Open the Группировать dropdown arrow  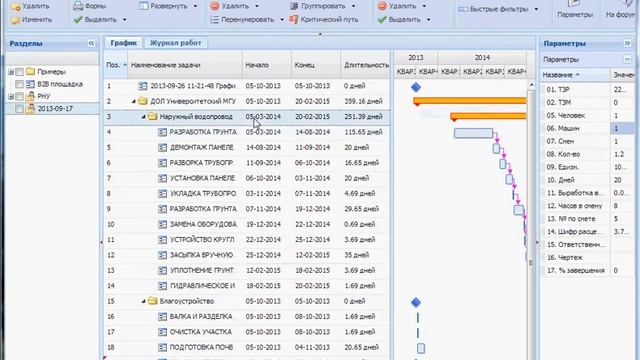click(x=353, y=6)
